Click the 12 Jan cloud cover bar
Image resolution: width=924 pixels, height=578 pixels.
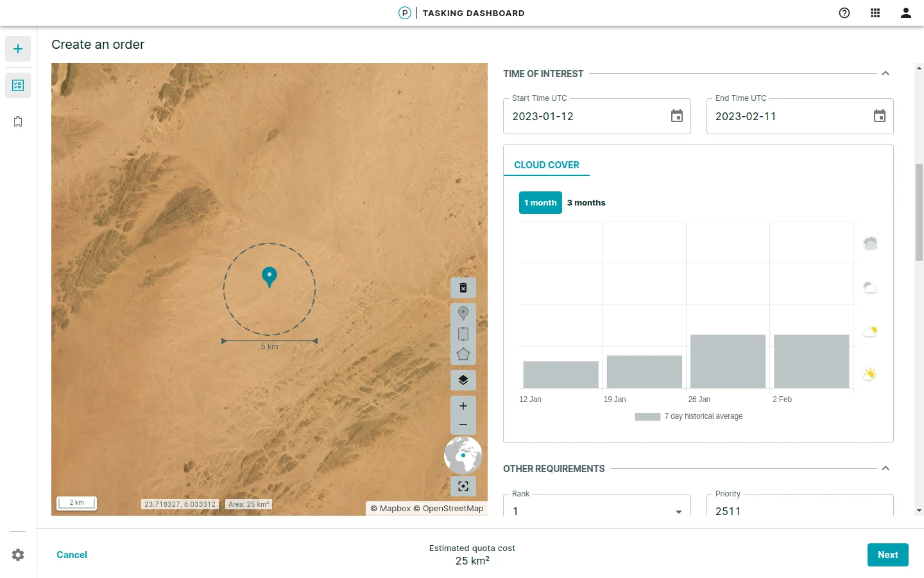(561, 374)
